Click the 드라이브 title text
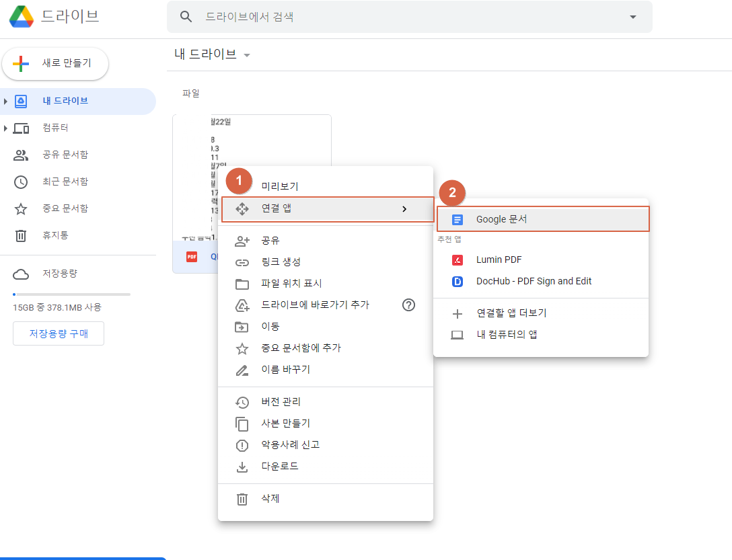732x560 pixels. coord(70,16)
